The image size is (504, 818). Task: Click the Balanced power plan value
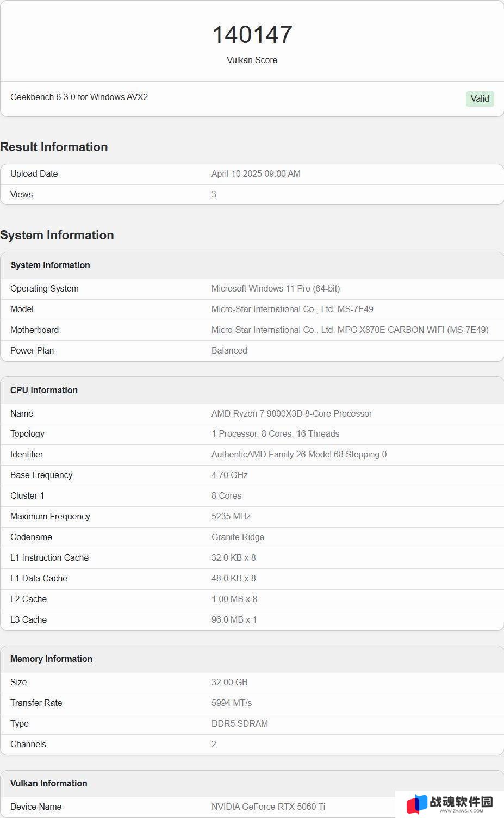(229, 350)
